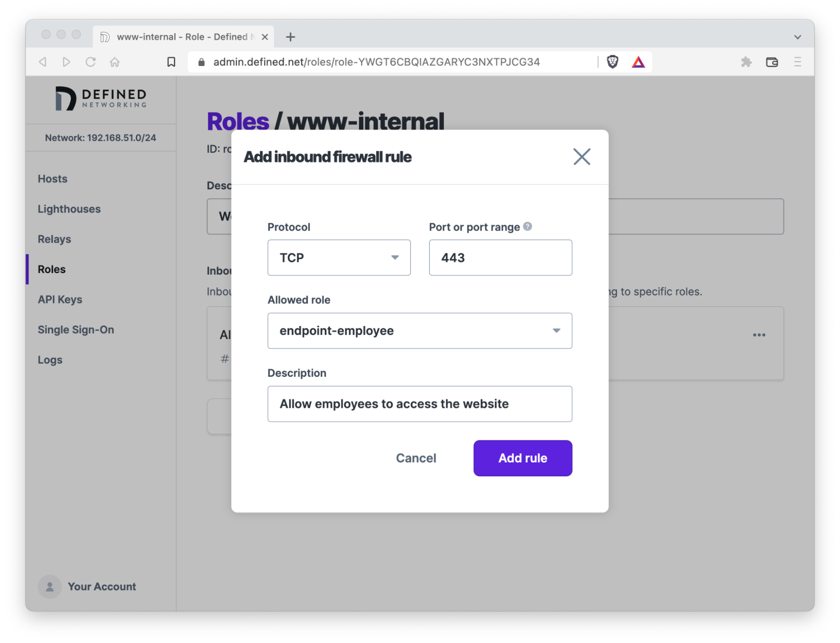This screenshot has height=643, width=840.
Task: Bookmark this page with the bookmark icon
Action: click(x=171, y=62)
